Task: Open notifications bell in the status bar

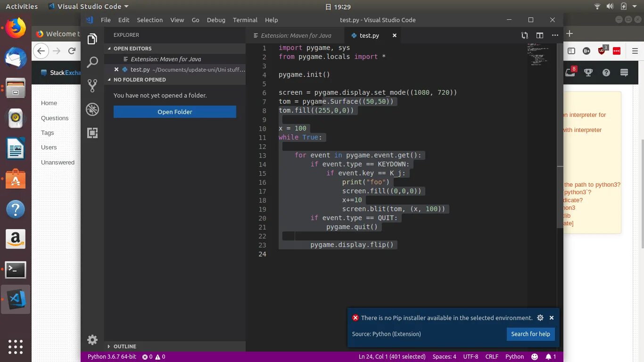Action: click(551, 357)
